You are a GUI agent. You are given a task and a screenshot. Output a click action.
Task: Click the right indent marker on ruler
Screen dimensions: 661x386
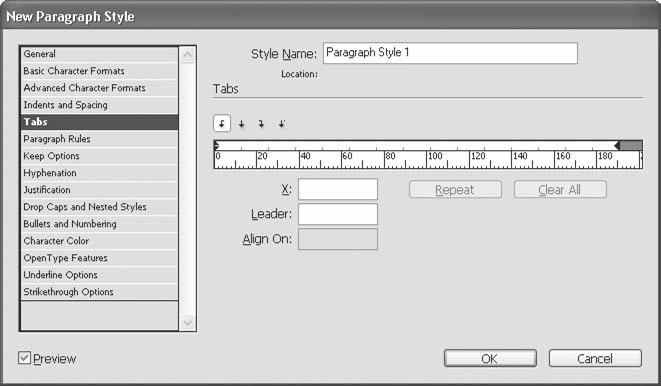coord(617,146)
